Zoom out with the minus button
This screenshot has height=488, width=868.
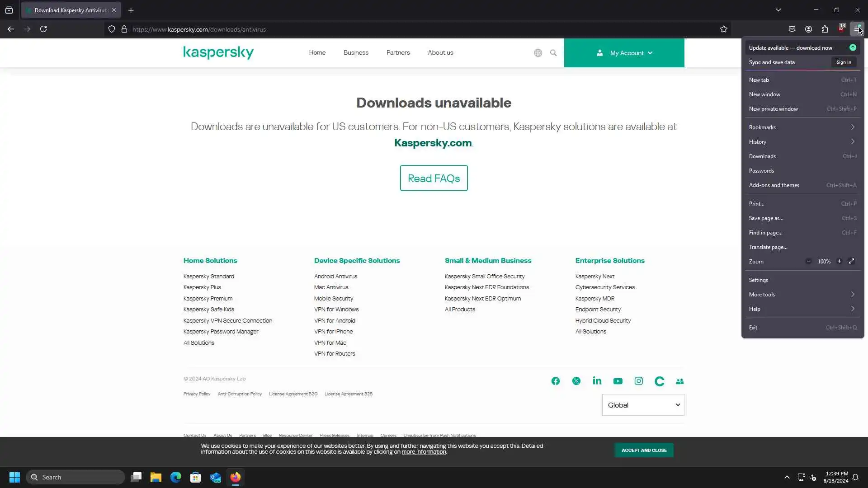click(x=808, y=261)
